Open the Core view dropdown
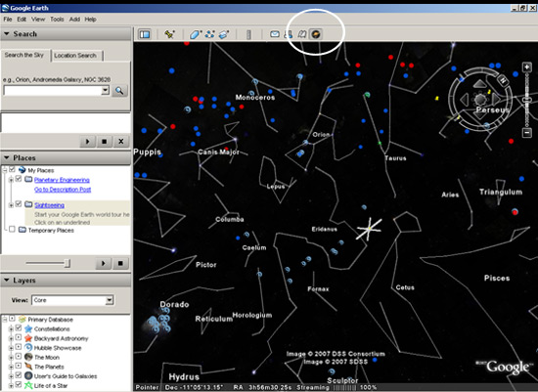538x392 pixels. click(110, 300)
